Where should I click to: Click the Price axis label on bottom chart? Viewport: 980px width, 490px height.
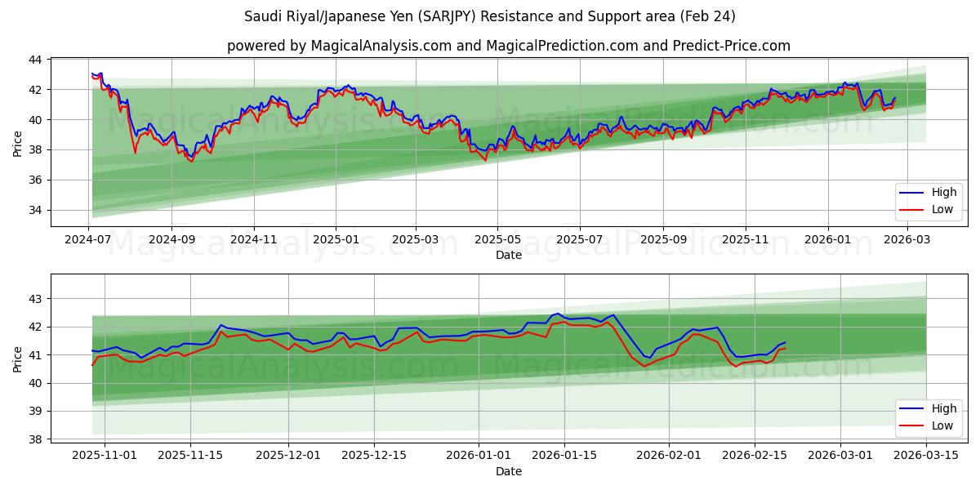pyautogui.click(x=19, y=358)
